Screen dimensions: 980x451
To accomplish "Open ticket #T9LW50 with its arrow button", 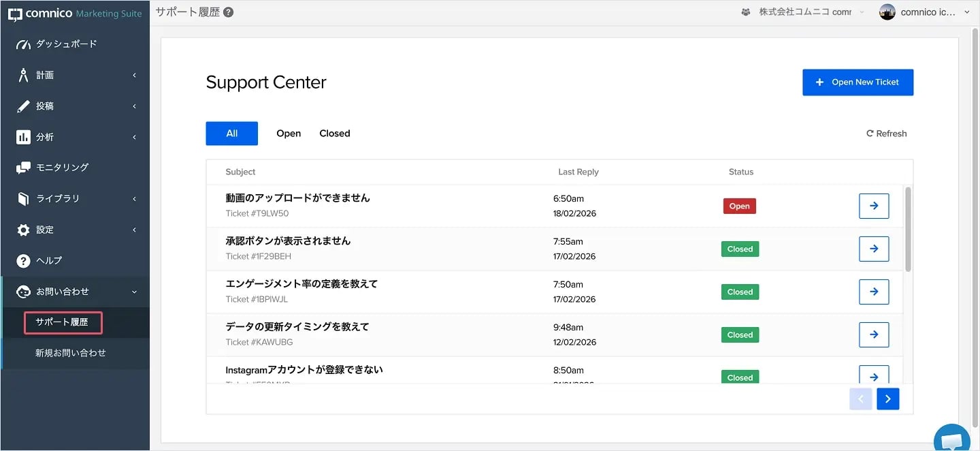I will coord(874,206).
